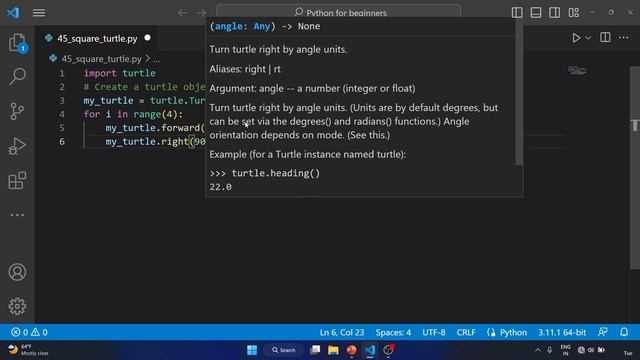Screen dimensions: 640x360
Task: Click line number 4 in gutter
Action: (62, 114)
